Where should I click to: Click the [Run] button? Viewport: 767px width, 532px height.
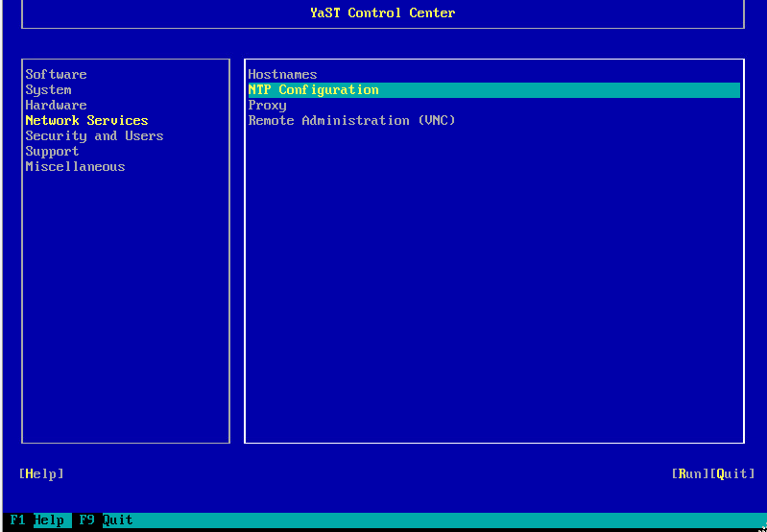(690, 473)
